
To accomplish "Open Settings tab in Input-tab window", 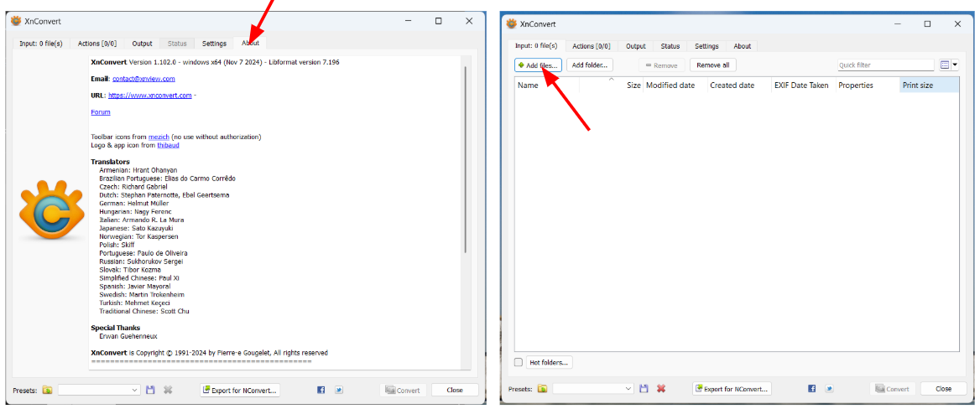I will pos(706,46).
